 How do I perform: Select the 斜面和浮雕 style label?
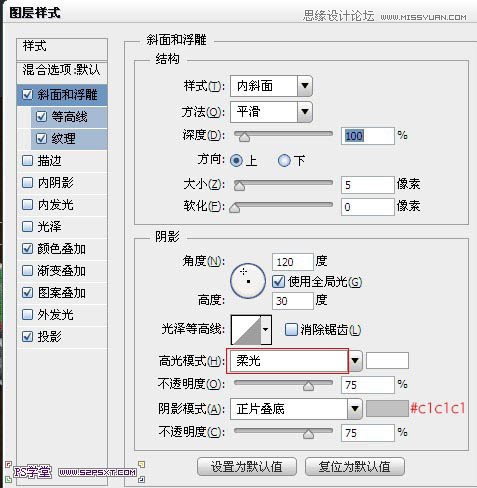tap(67, 95)
